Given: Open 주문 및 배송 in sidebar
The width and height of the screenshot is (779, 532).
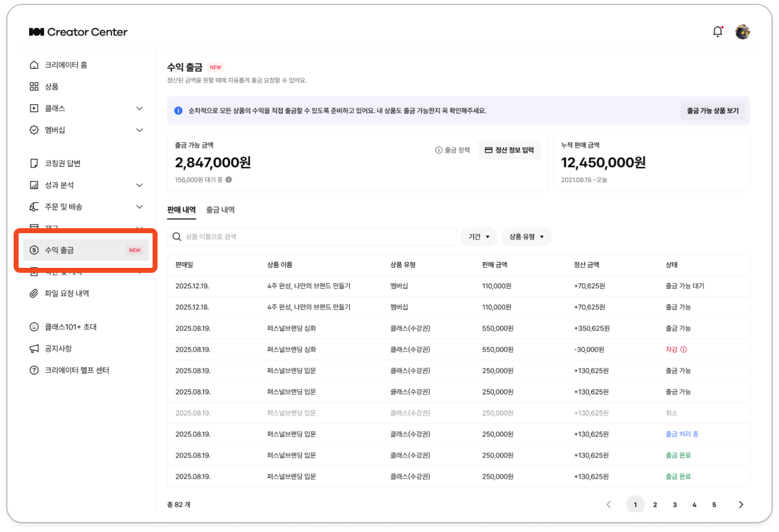Looking at the screenshot, I should click(86, 206).
